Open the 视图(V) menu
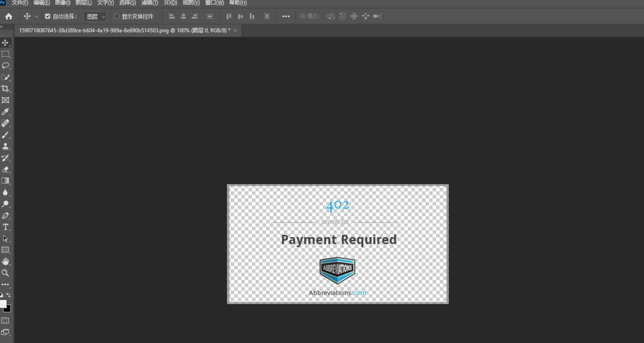 tap(191, 3)
